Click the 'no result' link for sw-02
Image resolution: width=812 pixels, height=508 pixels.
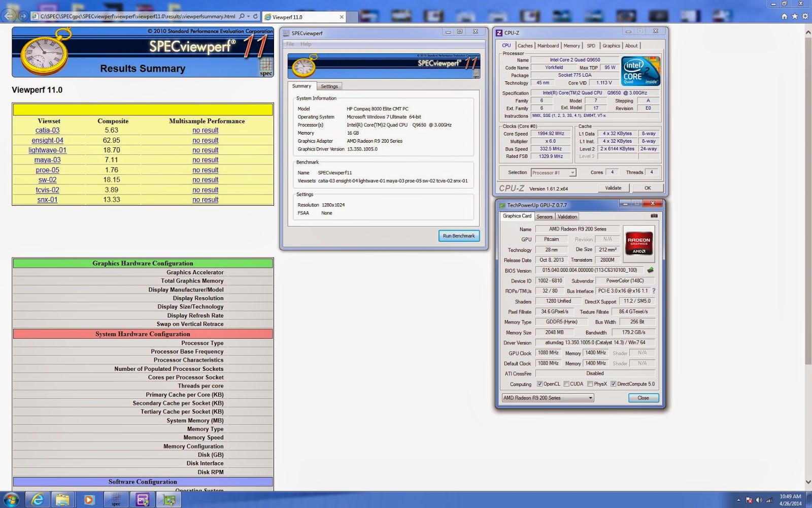206,180
